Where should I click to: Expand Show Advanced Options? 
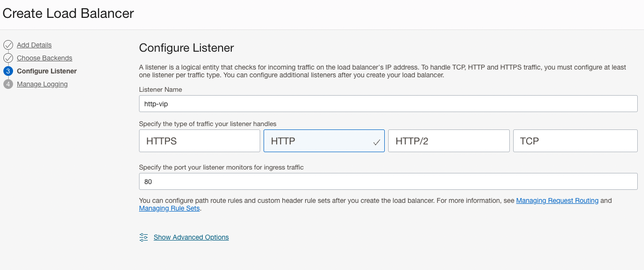pos(191,237)
